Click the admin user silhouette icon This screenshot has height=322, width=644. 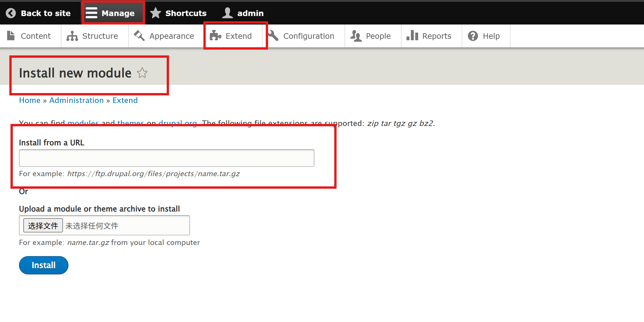227,13
